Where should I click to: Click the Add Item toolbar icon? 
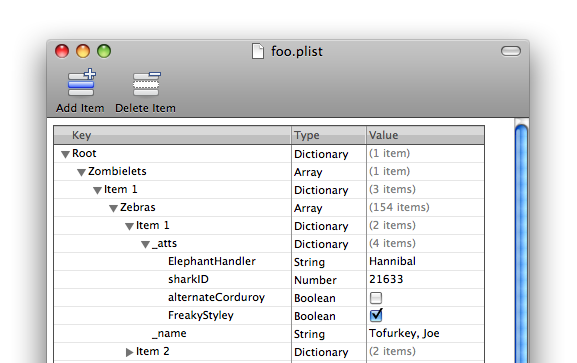point(81,82)
